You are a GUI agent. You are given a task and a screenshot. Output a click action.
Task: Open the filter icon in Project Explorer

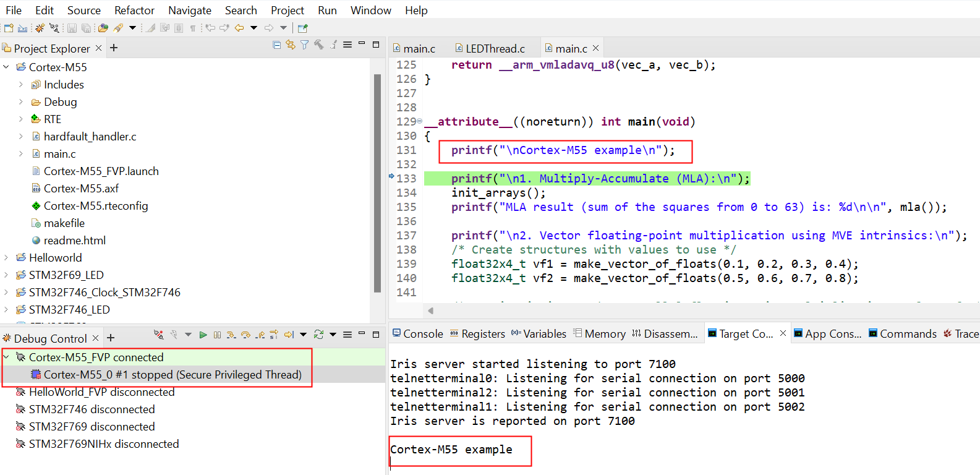click(x=304, y=45)
